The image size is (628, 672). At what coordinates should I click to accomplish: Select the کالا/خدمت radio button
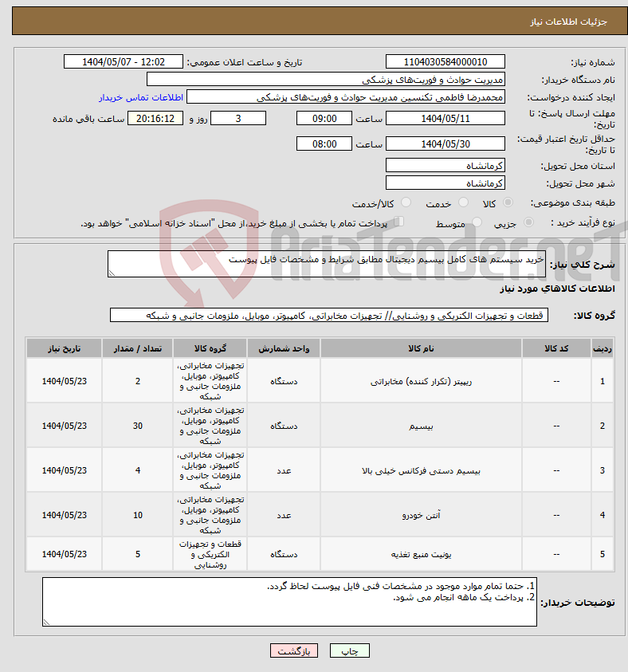(x=406, y=202)
